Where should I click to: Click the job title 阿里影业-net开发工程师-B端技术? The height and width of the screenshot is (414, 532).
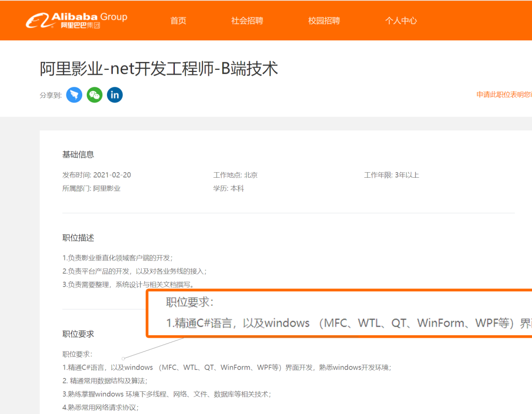click(x=159, y=68)
